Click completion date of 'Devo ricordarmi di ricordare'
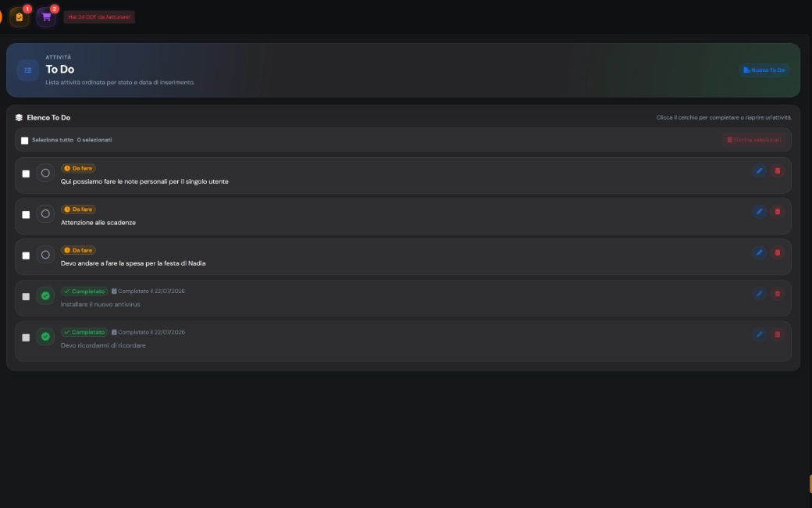812x508 pixels. (x=148, y=332)
